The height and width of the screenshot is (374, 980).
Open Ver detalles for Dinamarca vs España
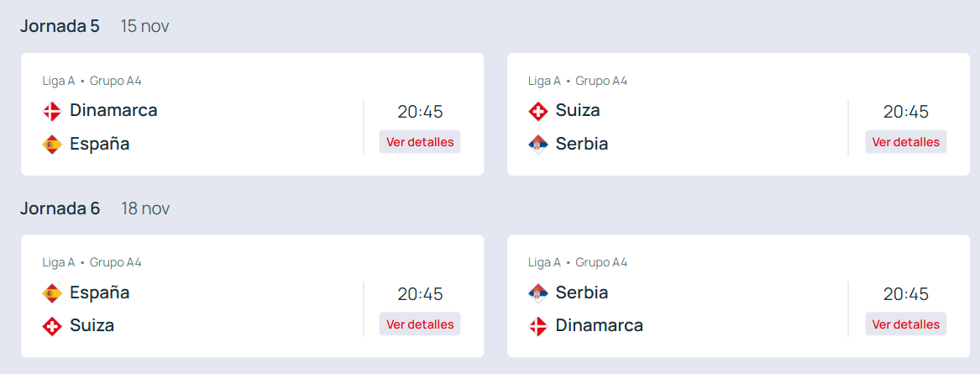[420, 142]
